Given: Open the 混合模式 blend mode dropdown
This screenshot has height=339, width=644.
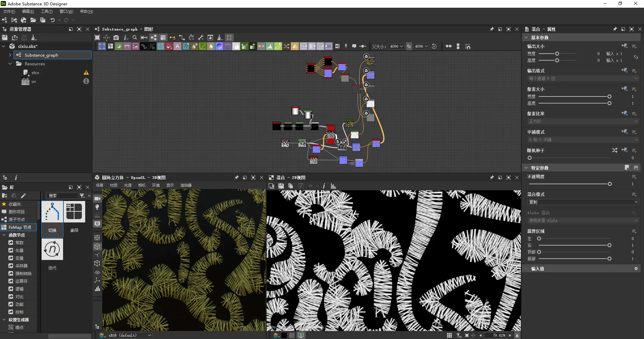Looking at the screenshot, I should (582, 202).
